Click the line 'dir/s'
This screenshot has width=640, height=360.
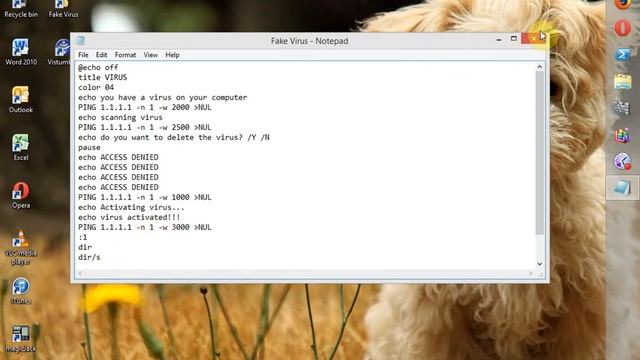[x=89, y=257]
